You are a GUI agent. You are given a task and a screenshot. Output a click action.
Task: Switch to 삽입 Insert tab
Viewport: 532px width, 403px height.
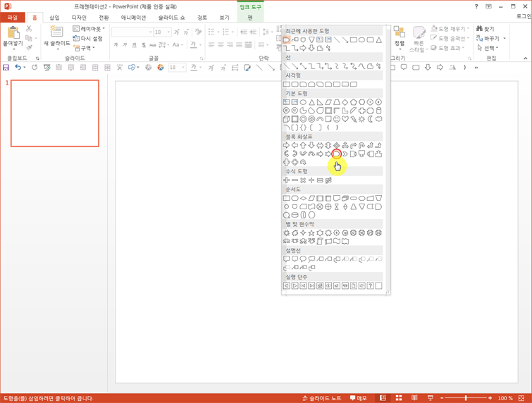tap(54, 18)
